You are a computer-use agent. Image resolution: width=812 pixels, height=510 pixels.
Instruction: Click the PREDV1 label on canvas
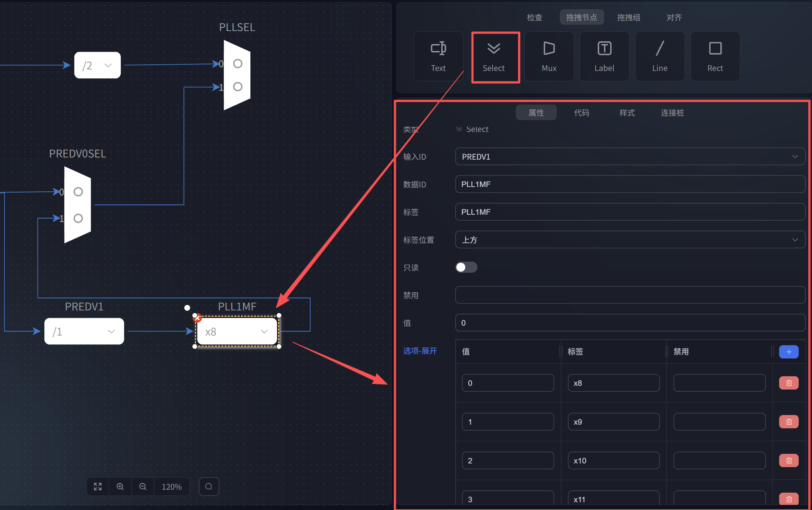(x=84, y=307)
